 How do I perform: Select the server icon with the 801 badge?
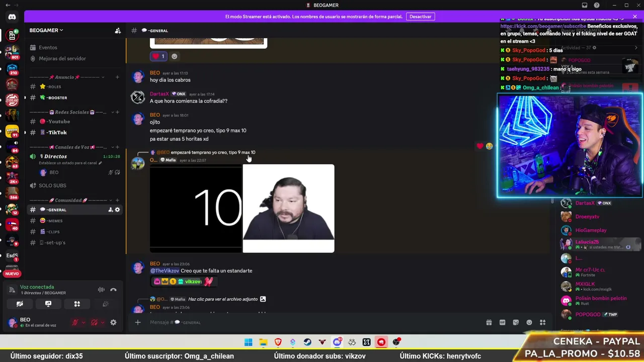[x=12, y=52]
